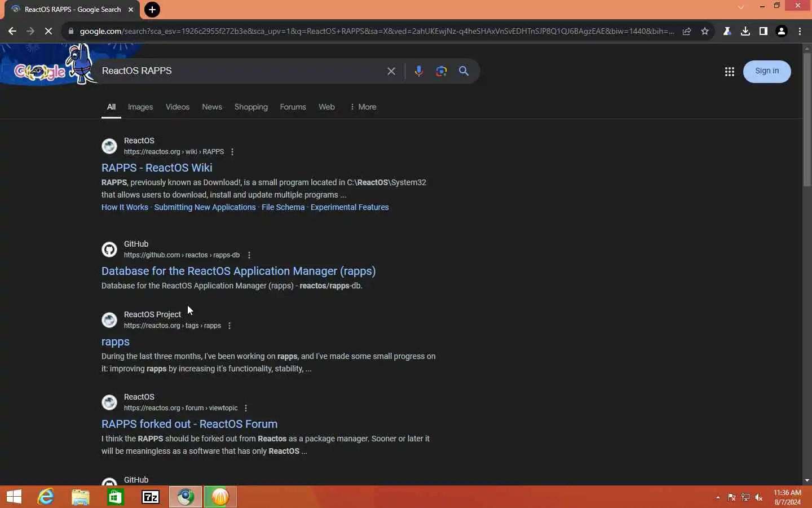Screen dimensions: 812x508
Task: Open the File Schema sitelink
Action: click(283, 207)
